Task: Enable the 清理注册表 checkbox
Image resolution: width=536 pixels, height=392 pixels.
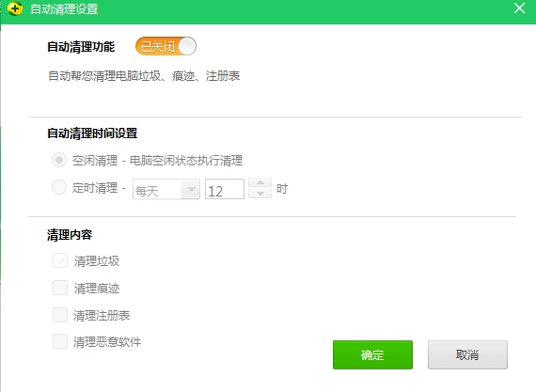Action: pos(60,315)
